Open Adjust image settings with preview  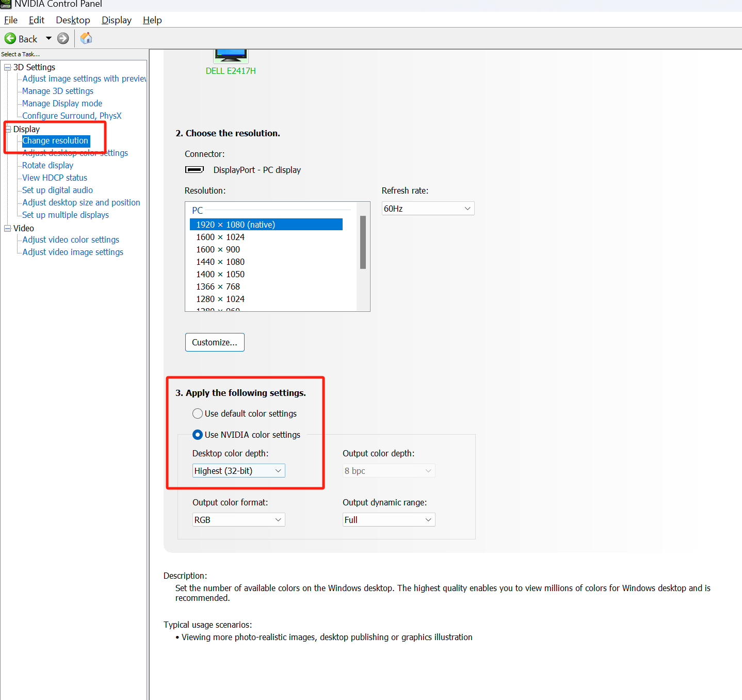point(84,78)
